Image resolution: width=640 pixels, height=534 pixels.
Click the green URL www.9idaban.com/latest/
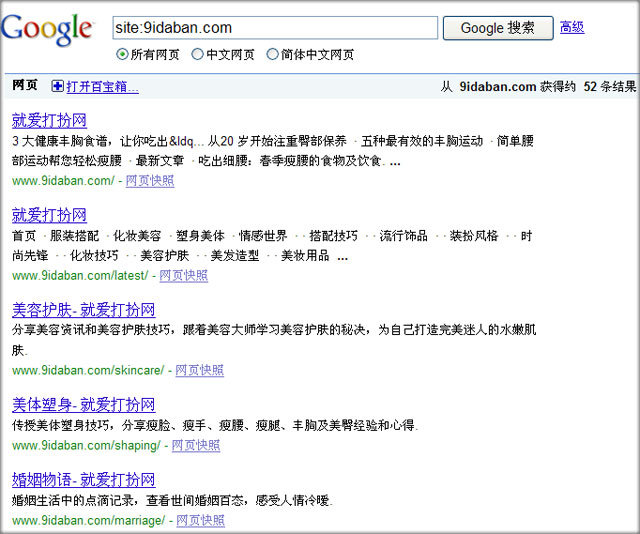click(80, 276)
